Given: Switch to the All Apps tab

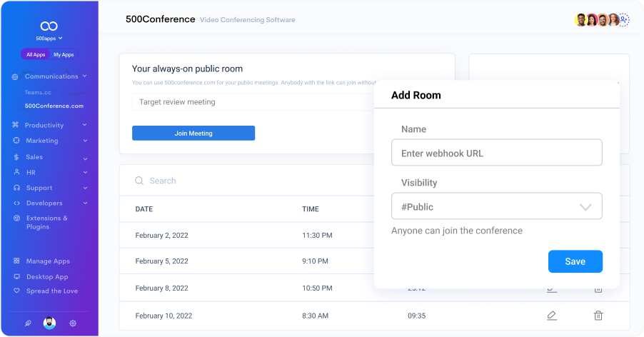Looking at the screenshot, I should (36, 54).
